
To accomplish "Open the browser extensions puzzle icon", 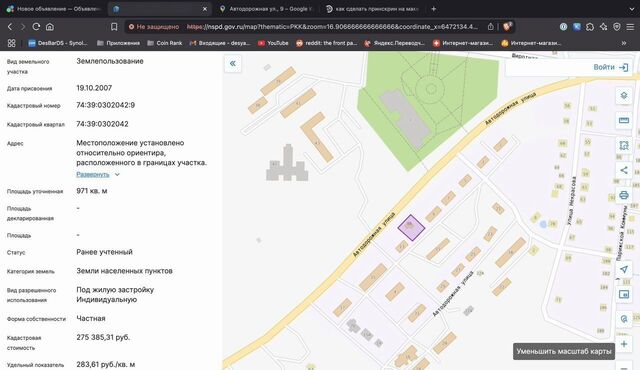I will (590, 27).
